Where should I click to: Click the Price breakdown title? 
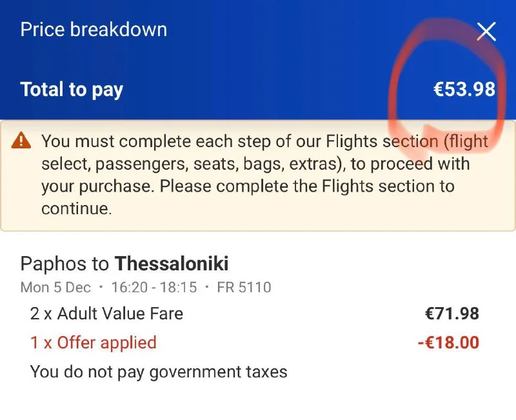tap(94, 30)
